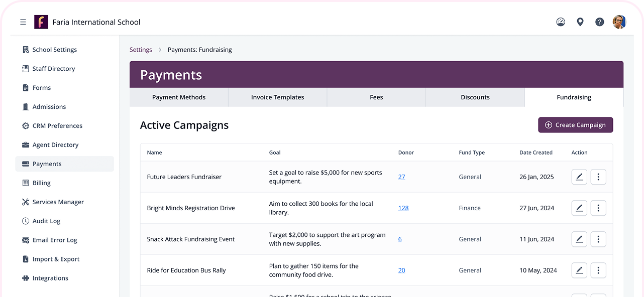Switch to the Payment Methods tab
Image resolution: width=644 pixels, height=297 pixels.
[x=179, y=97]
